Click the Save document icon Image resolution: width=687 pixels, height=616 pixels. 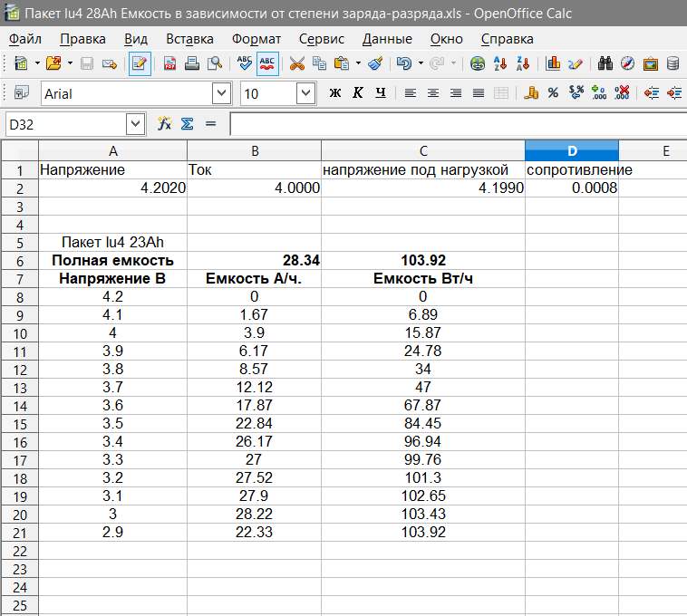pyautogui.click(x=87, y=64)
